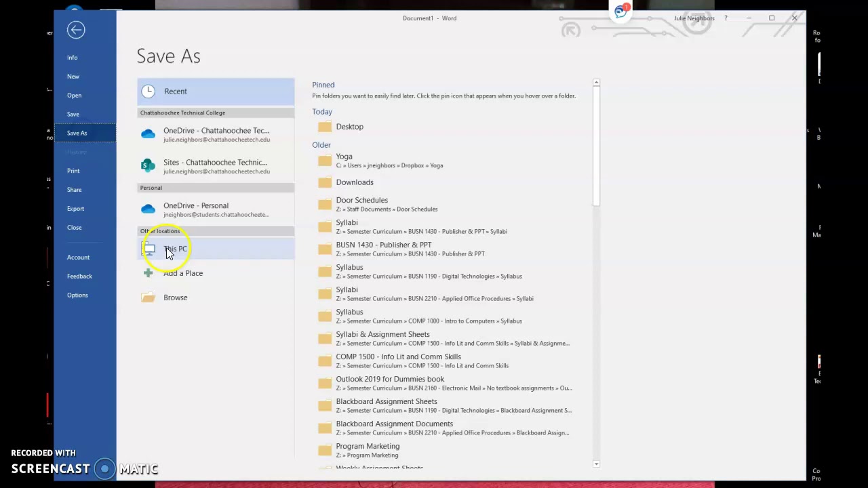Open Word Options
868x488 pixels.
coord(77,296)
